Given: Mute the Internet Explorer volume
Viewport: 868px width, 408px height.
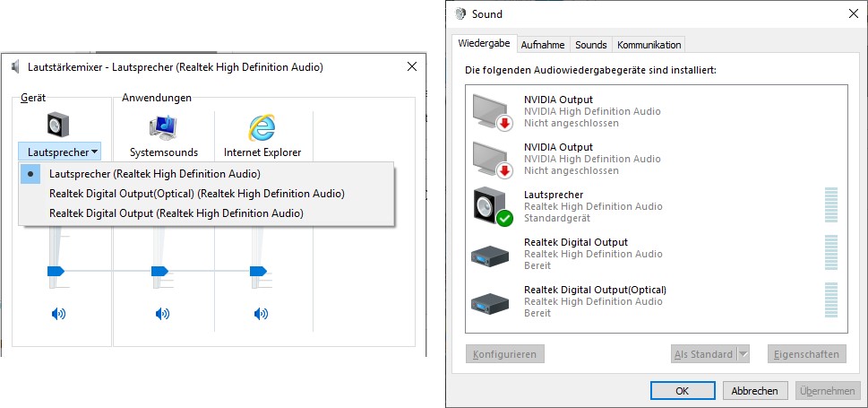Looking at the screenshot, I should pos(260,315).
